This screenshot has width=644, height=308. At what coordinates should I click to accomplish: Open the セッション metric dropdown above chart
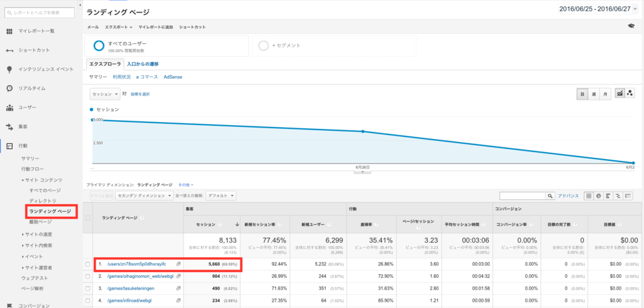105,94
